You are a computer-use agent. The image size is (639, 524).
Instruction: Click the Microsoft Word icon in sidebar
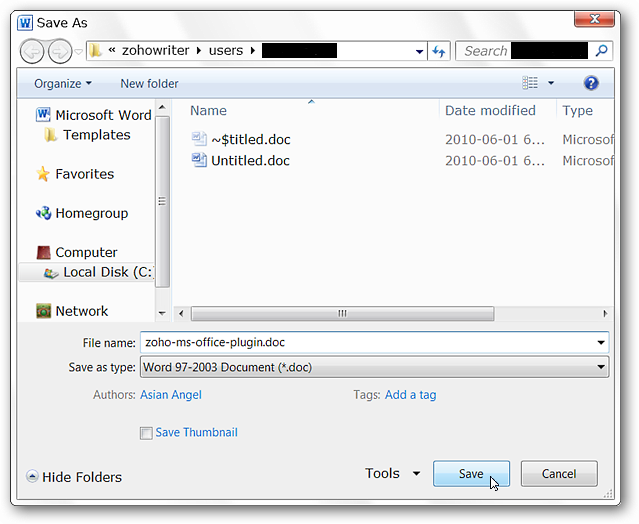click(x=43, y=115)
